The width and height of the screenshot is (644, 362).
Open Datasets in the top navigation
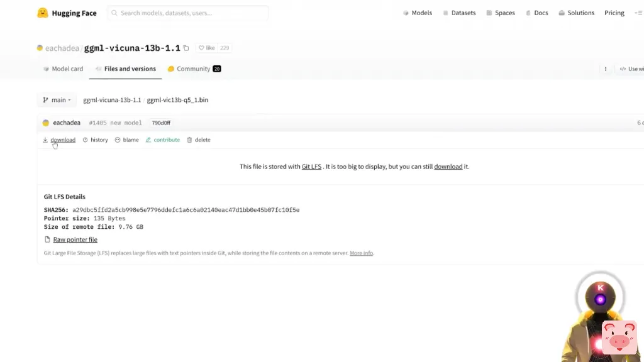pyautogui.click(x=464, y=13)
